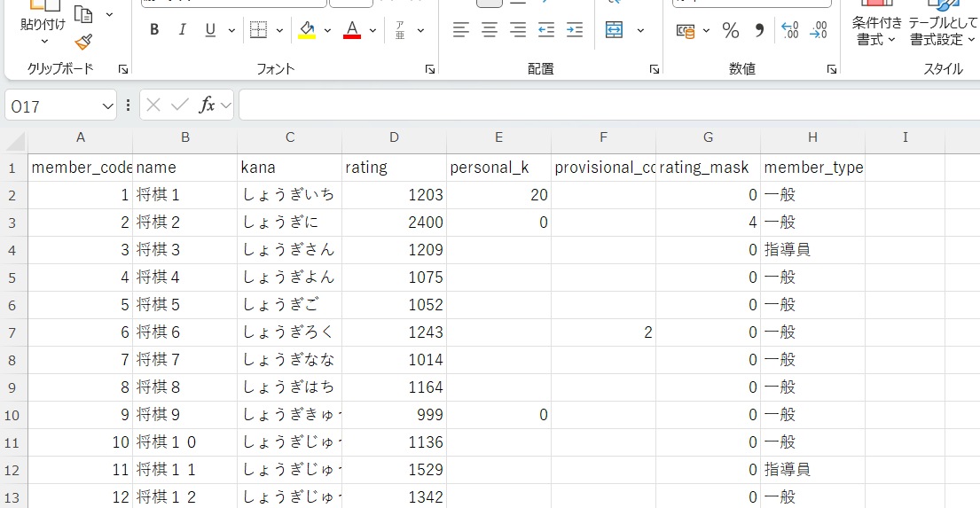Open the フォント group dialog launcher
Image resolution: width=980 pixels, height=508 pixels.
pos(429,69)
